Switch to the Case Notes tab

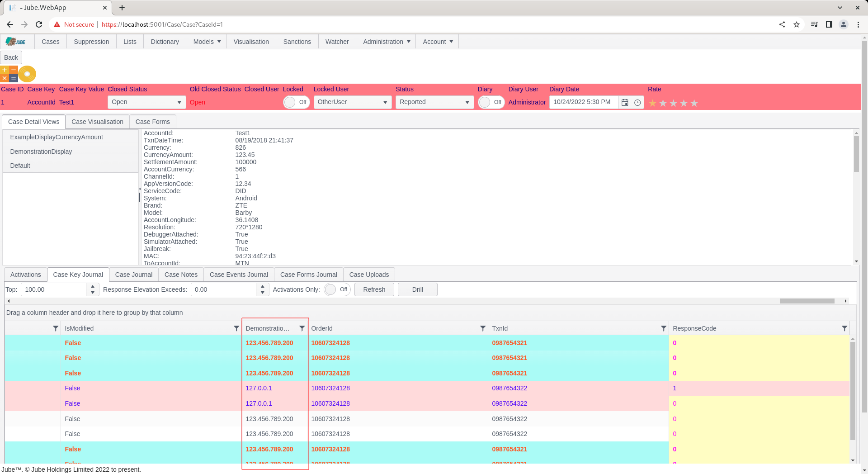pyautogui.click(x=181, y=275)
